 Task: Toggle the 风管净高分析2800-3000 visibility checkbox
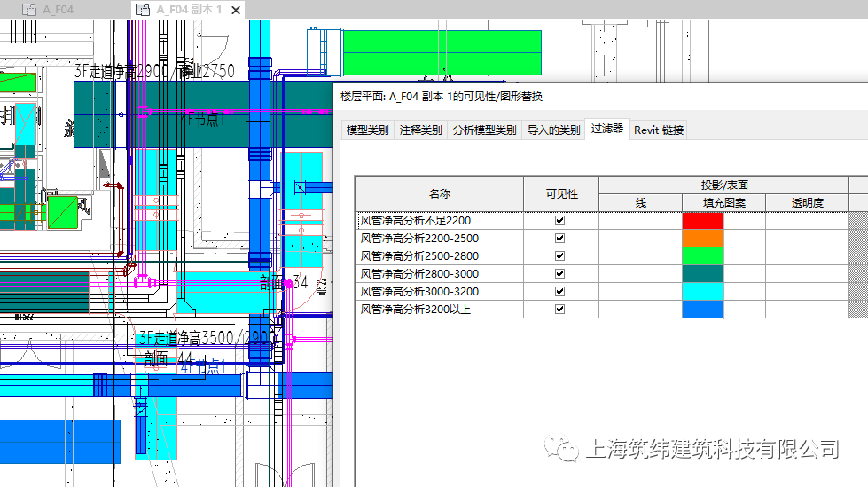point(559,274)
